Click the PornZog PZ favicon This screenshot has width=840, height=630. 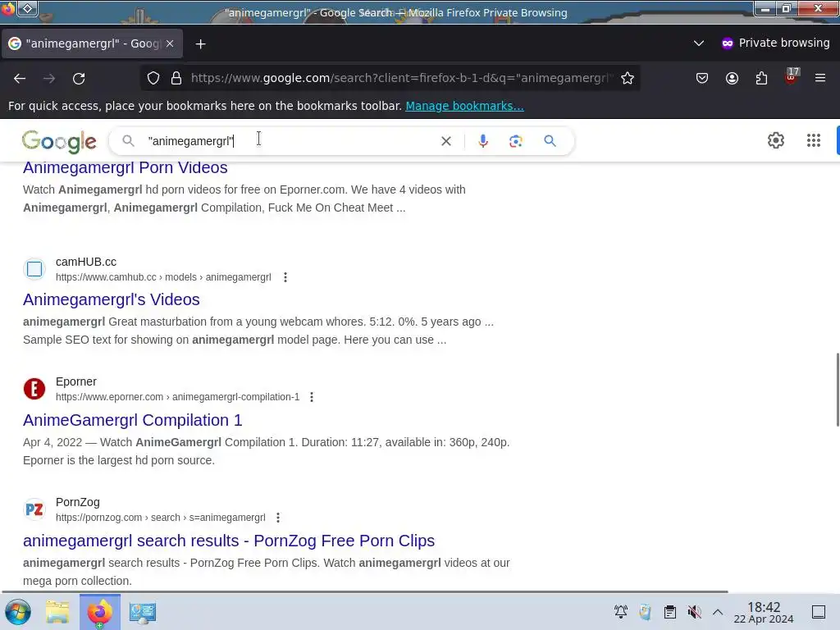(34, 509)
